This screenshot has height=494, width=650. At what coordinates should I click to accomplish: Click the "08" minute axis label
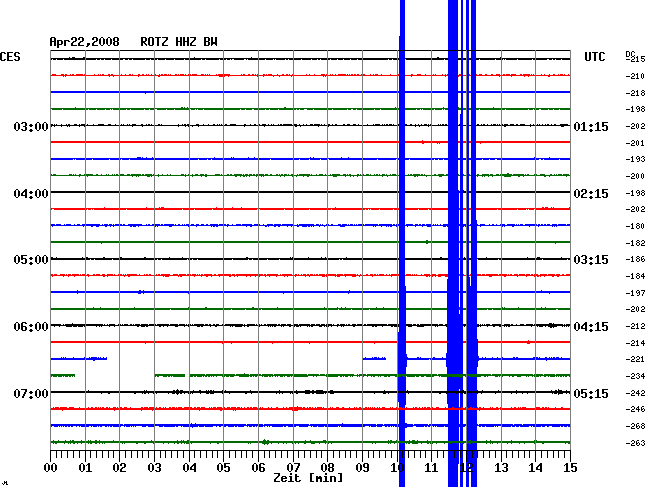tap(327, 468)
